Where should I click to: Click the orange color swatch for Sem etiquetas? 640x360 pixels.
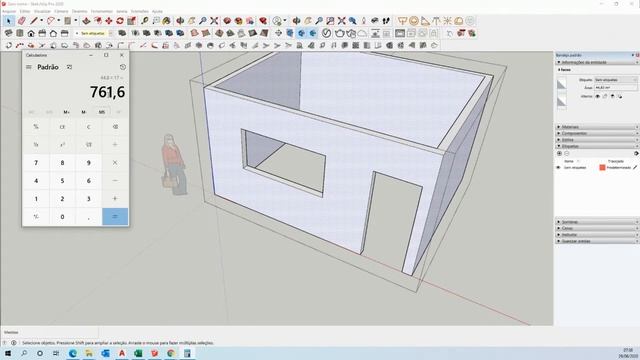pos(602,168)
